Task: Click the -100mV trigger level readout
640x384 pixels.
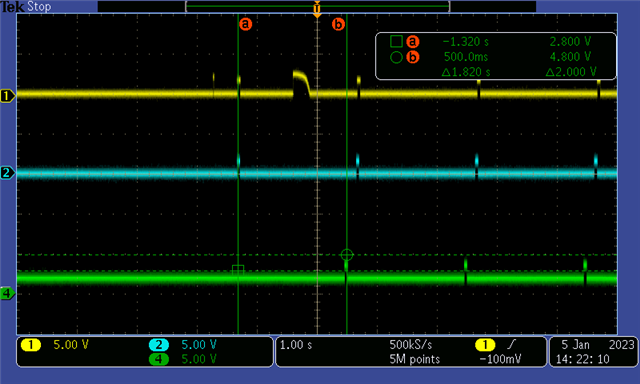Action: [x=500, y=359]
